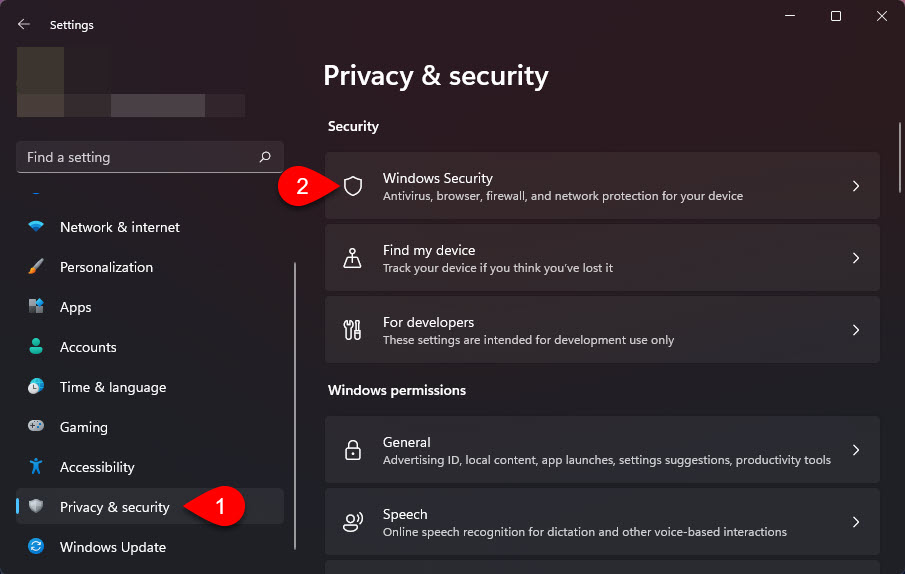Image resolution: width=905 pixels, height=574 pixels.
Task: Open For developers via its chevron
Action: 856,330
